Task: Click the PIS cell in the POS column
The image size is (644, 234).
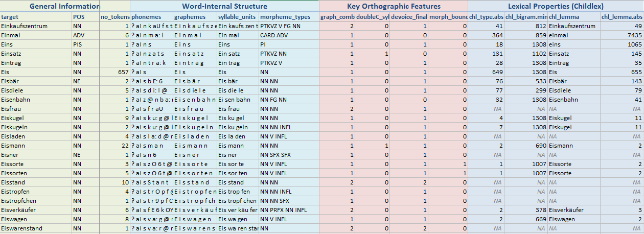Action: pos(77,44)
